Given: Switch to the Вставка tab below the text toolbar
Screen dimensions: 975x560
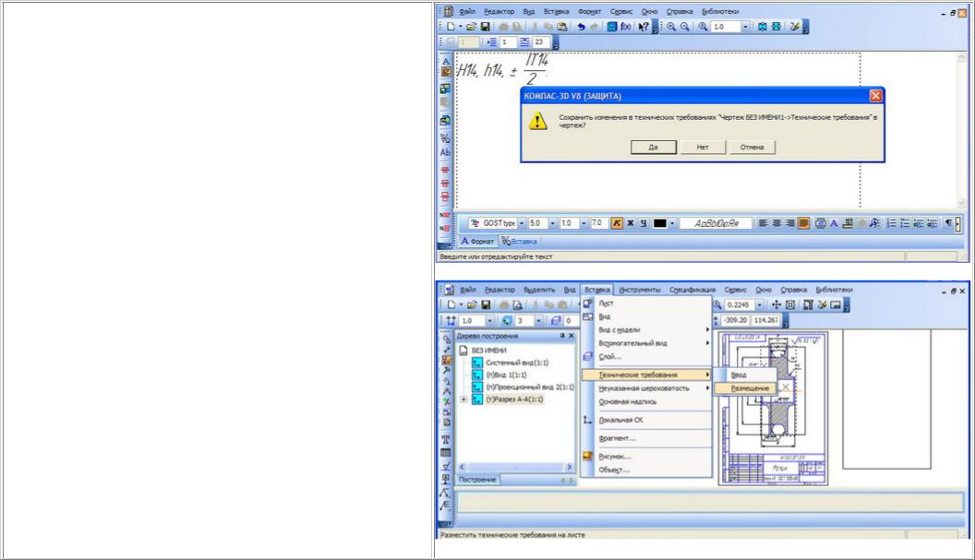Looking at the screenshot, I should tap(519, 241).
